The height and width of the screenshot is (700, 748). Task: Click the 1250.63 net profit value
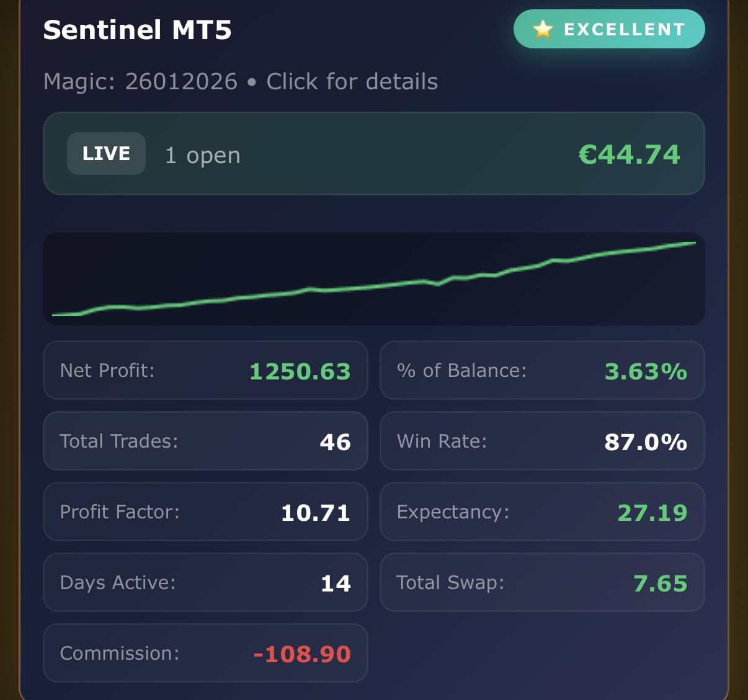click(300, 371)
